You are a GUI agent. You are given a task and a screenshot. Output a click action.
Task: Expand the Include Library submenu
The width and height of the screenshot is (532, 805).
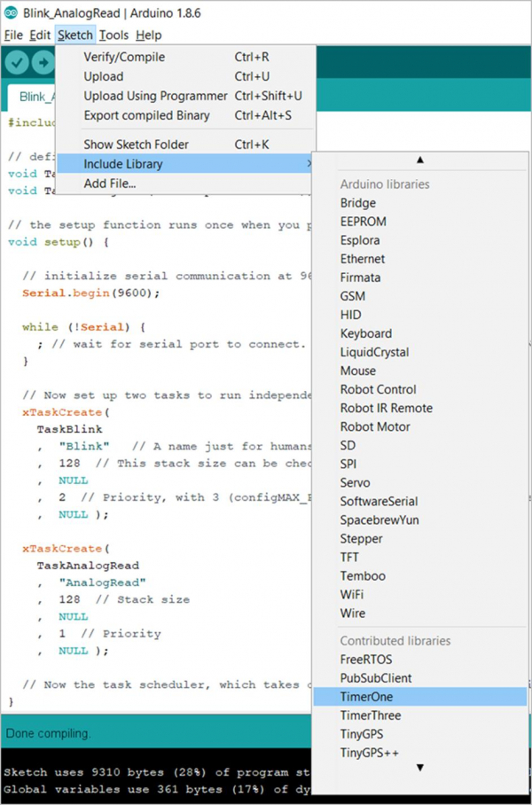[x=185, y=164]
